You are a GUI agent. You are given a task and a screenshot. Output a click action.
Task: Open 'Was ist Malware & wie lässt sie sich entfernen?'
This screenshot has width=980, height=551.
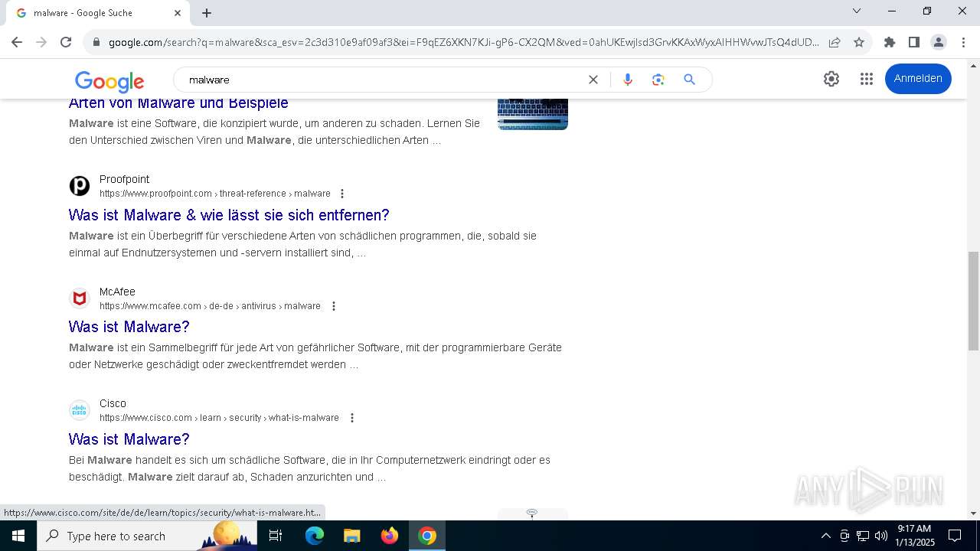point(229,215)
